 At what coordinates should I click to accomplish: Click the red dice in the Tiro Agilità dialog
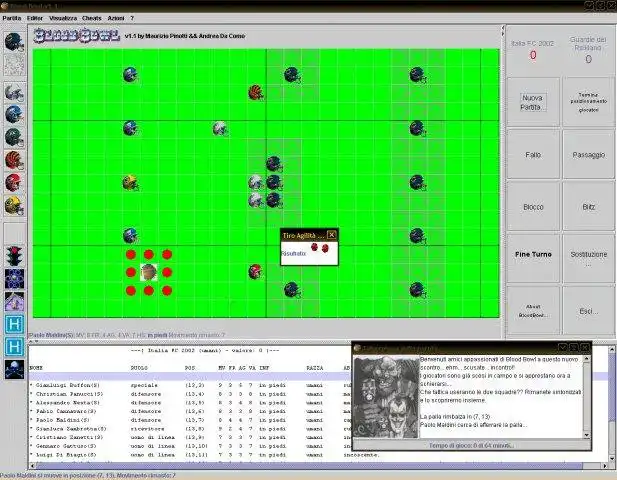320,247
